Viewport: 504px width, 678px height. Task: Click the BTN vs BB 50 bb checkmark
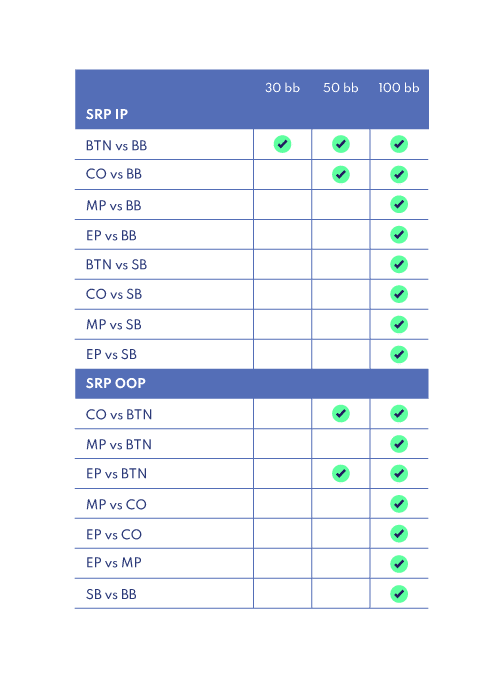341,144
